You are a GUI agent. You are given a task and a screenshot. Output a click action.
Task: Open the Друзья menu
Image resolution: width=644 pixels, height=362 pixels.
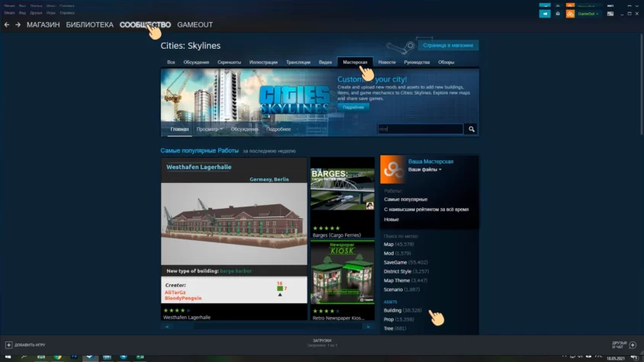(x=36, y=13)
